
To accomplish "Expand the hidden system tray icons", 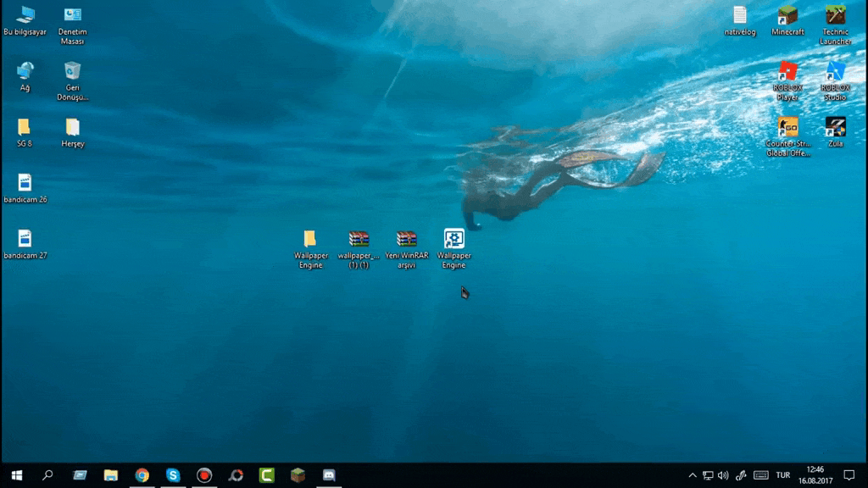I will click(x=692, y=475).
